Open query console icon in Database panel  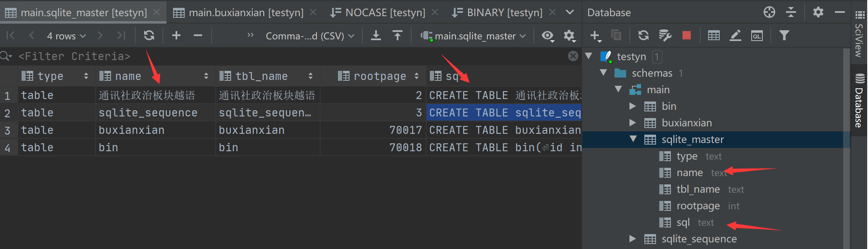click(x=757, y=36)
